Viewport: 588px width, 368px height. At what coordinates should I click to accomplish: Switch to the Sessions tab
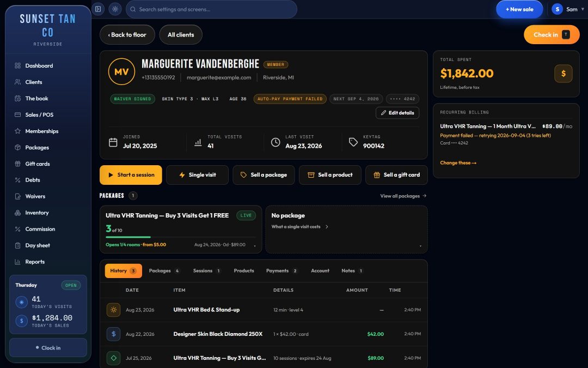click(207, 271)
